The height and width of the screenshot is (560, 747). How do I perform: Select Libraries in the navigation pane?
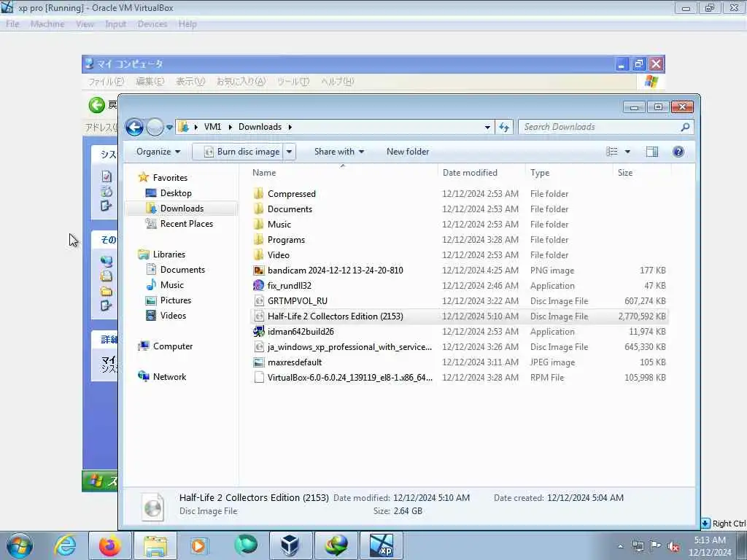point(169,254)
